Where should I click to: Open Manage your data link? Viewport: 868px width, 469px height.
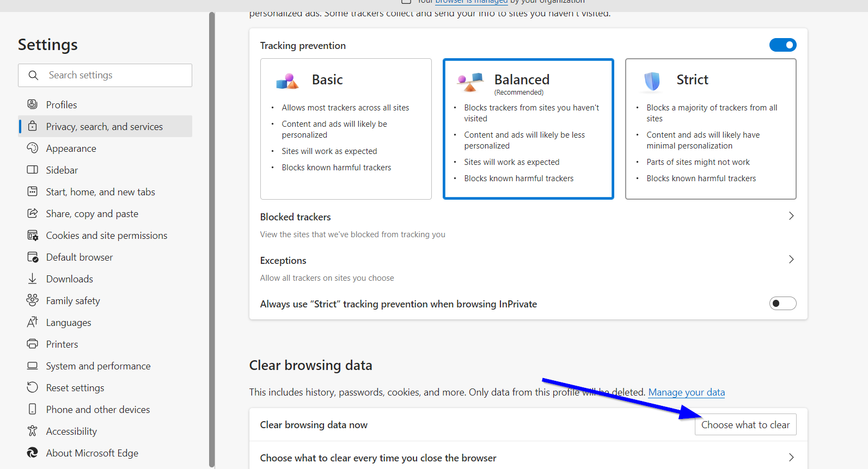pyautogui.click(x=687, y=392)
